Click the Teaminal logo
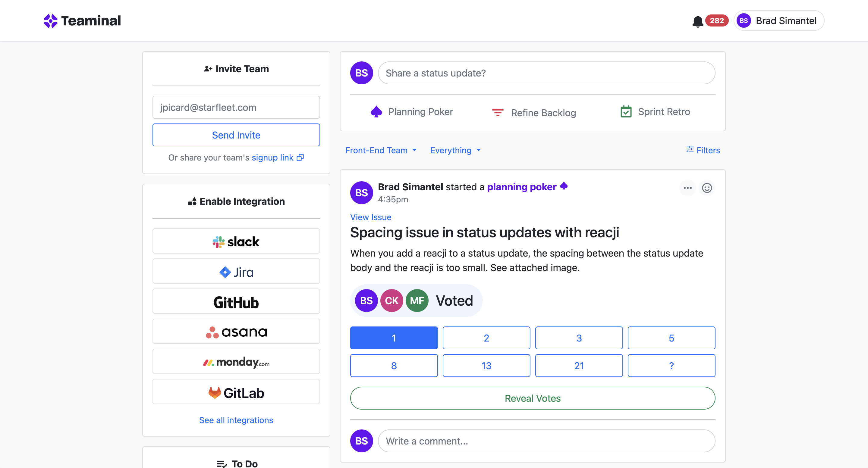This screenshot has height=468, width=868. pos(82,21)
